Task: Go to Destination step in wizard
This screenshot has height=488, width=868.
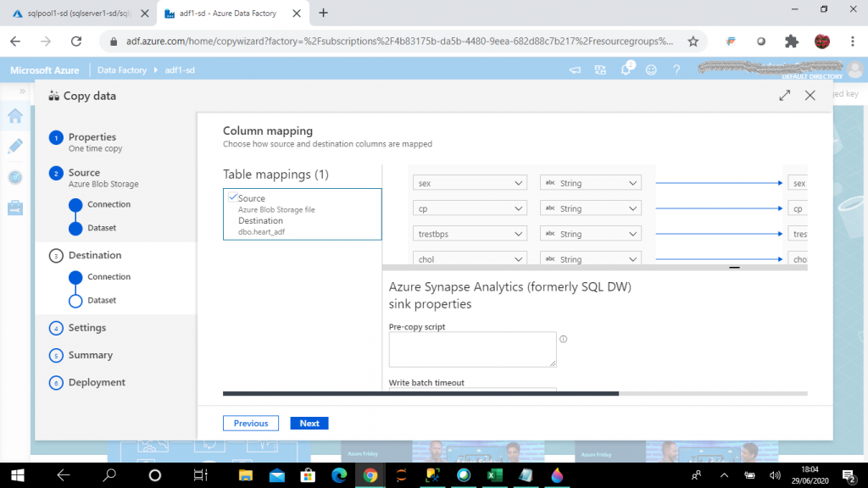Action: coord(95,255)
